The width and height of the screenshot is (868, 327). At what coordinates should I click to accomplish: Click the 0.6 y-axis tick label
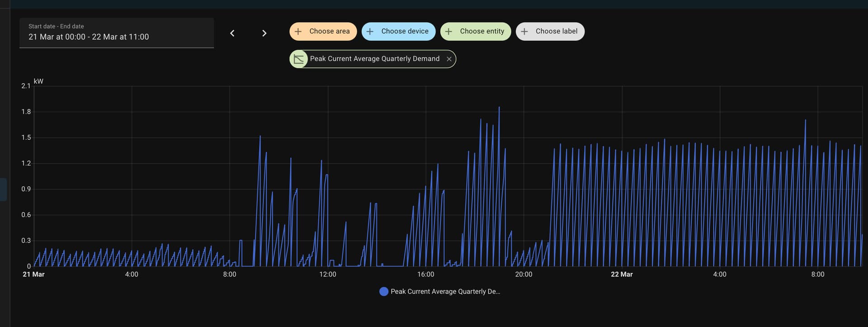[26, 215]
